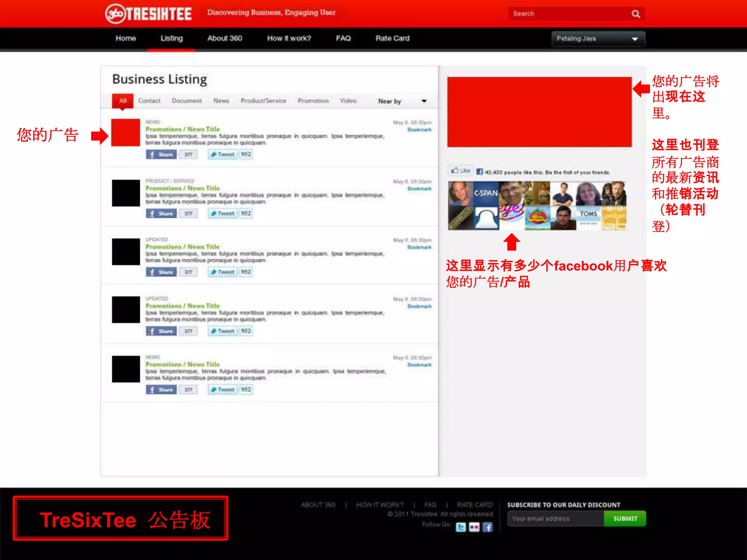The height and width of the screenshot is (560, 747).
Task: Click the large red sidebar ad banner
Action: pyautogui.click(x=539, y=112)
